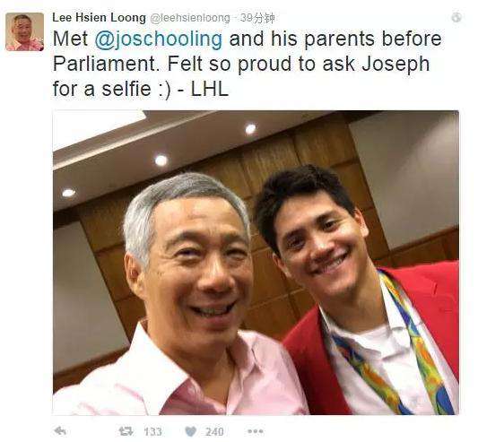Enlarge the selfie photo attachment

tap(256, 263)
